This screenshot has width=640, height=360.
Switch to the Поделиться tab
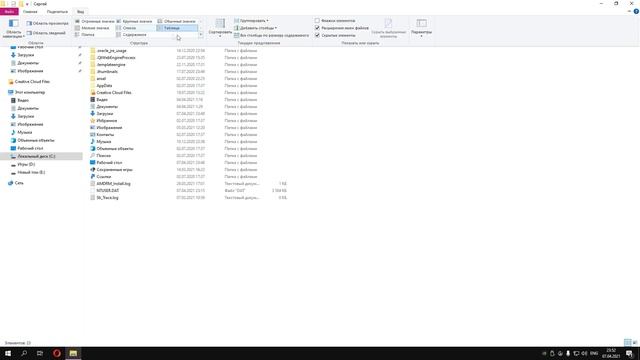[x=57, y=11]
